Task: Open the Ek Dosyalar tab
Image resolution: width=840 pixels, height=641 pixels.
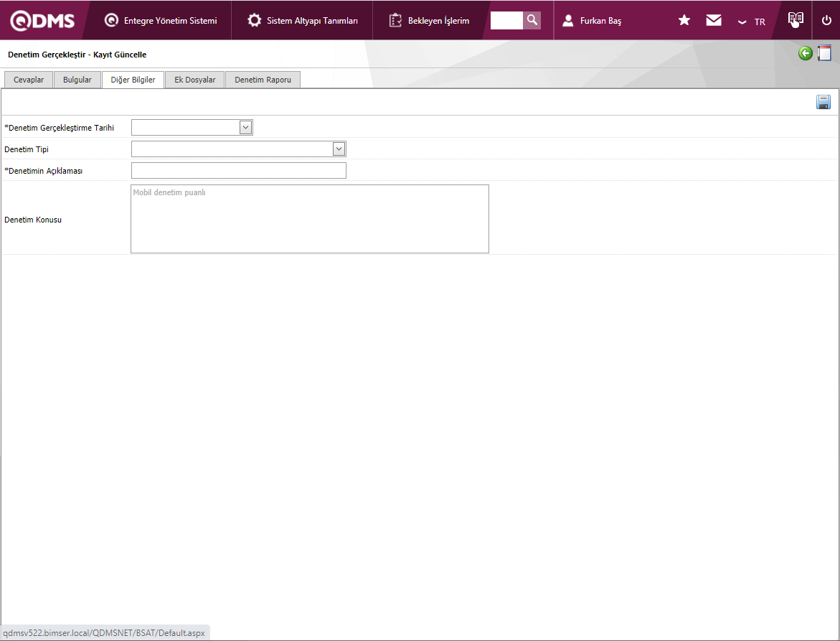Action: click(x=194, y=80)
